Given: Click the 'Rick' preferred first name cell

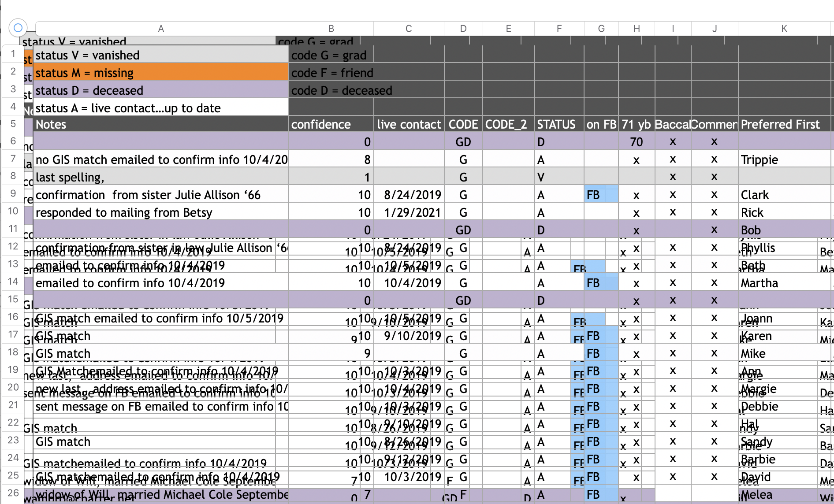Looking at the screenshot, I should (784, 212).
